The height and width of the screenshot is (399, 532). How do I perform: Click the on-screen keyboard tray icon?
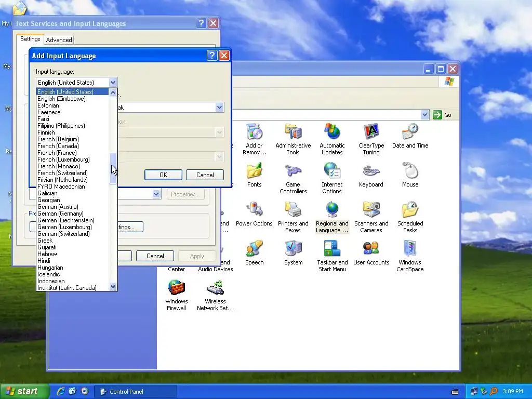tap(455, 392)
